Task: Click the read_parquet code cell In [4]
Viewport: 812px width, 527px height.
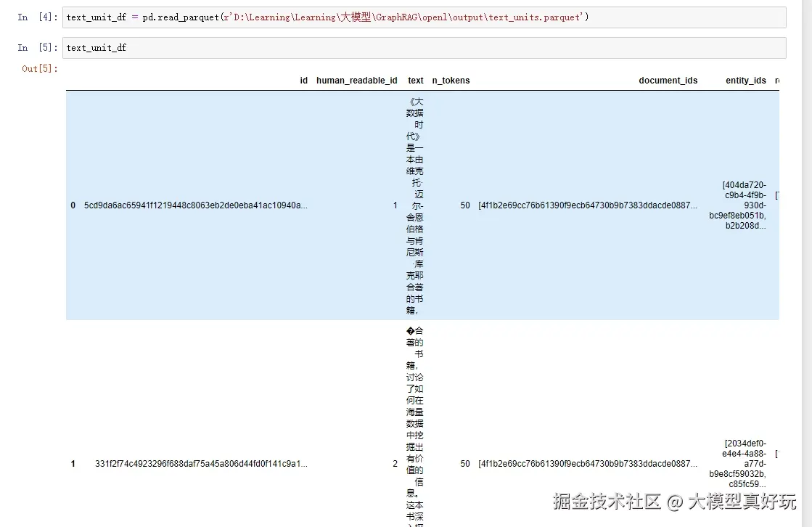Action: click(x=424, y=17)
